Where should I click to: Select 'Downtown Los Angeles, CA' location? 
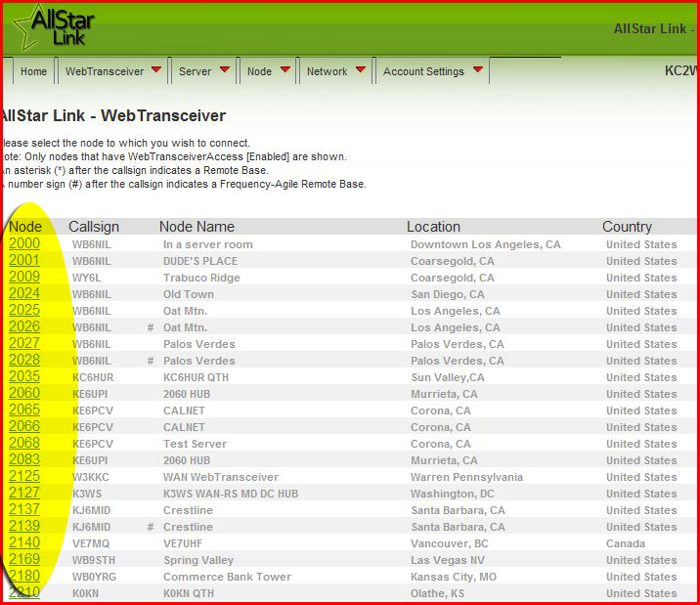(x=486, y=244)
